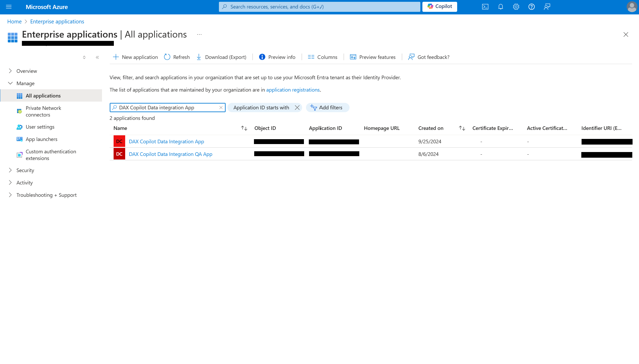The image size is (639, 364).
Task: Collapse the Manage section chevron
Action: coord(10,83)
